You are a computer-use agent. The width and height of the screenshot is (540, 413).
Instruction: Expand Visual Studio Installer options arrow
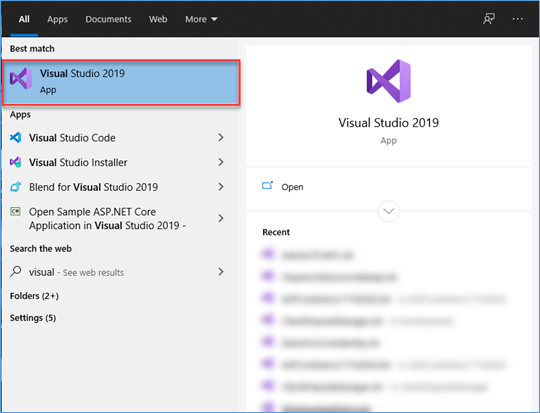point(221,162)
